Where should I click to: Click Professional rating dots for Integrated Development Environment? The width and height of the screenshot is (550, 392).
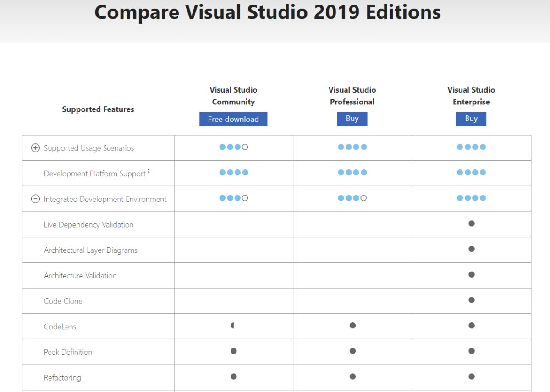(352, 198)
